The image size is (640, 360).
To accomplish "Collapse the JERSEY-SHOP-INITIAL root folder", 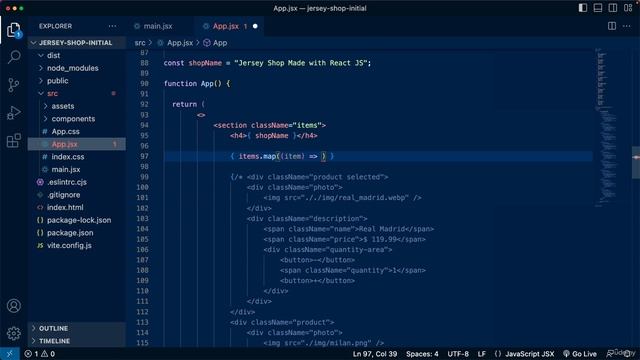I will tap(77, 43).
